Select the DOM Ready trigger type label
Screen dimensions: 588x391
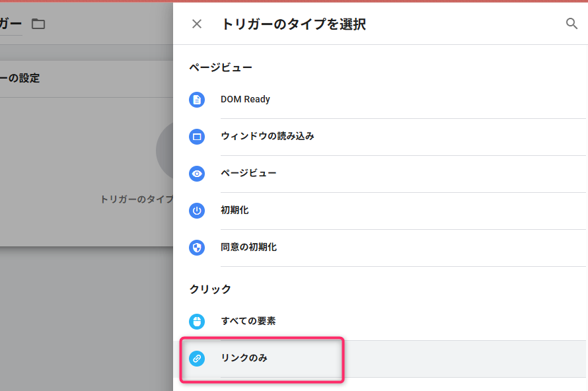(245, 100)
